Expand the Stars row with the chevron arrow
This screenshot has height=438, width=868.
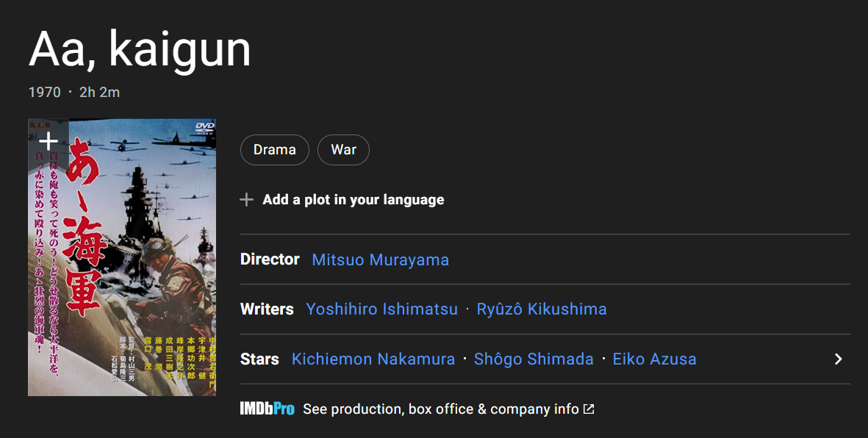pos(838,359)
